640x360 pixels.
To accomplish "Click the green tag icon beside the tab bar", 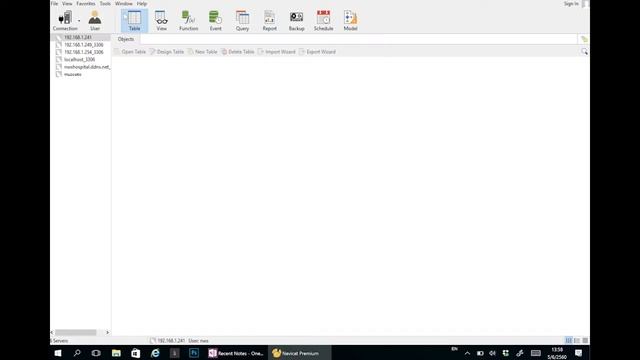I will (x=584, y=39).
